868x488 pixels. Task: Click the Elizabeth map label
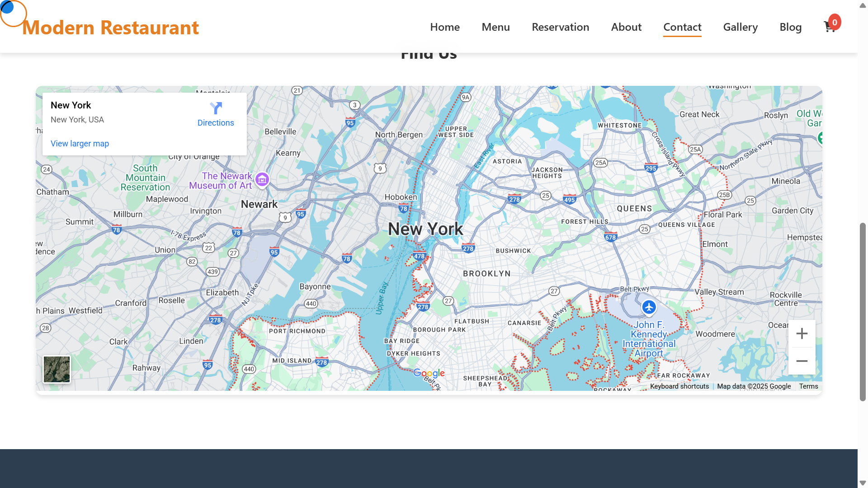(222, 292)
